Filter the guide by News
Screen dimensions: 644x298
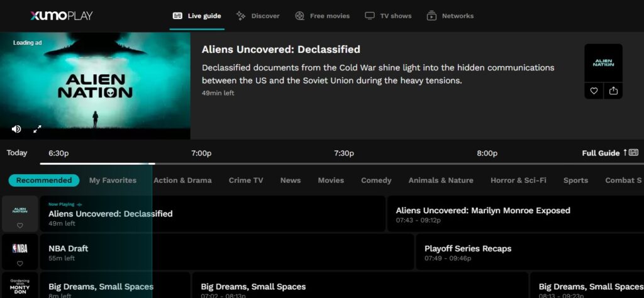291,180
